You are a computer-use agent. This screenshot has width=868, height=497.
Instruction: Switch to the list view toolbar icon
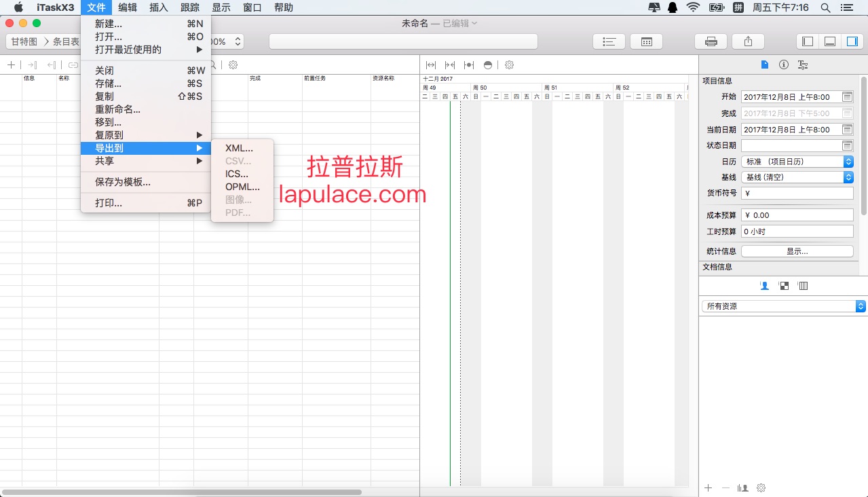[609, 41]
